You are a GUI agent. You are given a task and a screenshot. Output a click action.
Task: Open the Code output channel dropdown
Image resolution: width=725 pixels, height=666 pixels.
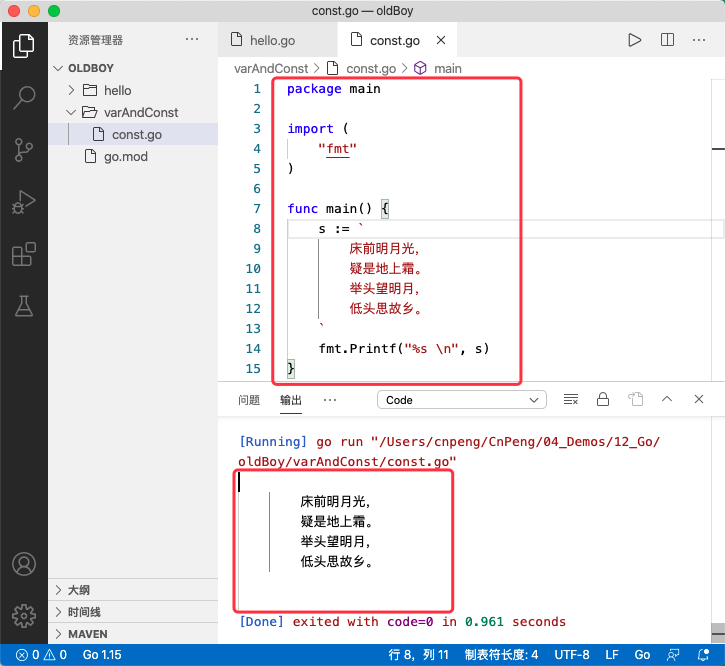(x=462, y=400)
